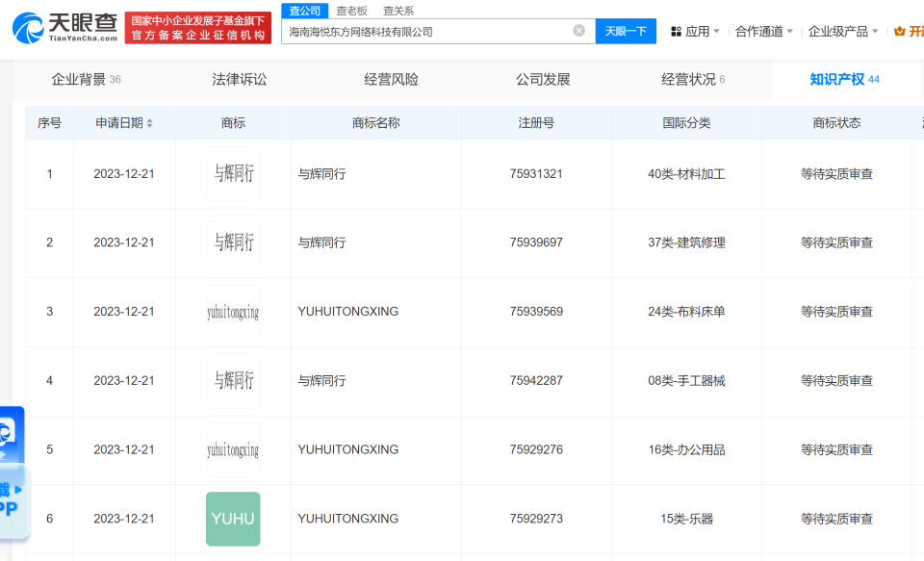Screen dimensions: 924x561
Task: Click the red 官方备案企业征信机构 banner
Action: tap(198, 28)
